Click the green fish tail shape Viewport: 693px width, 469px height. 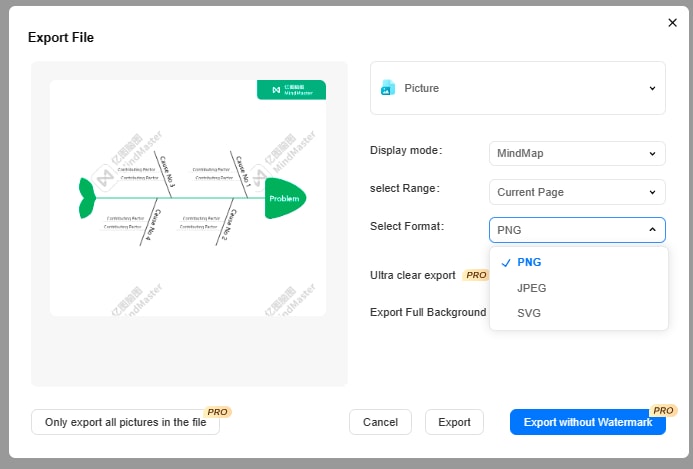point(88,197)
